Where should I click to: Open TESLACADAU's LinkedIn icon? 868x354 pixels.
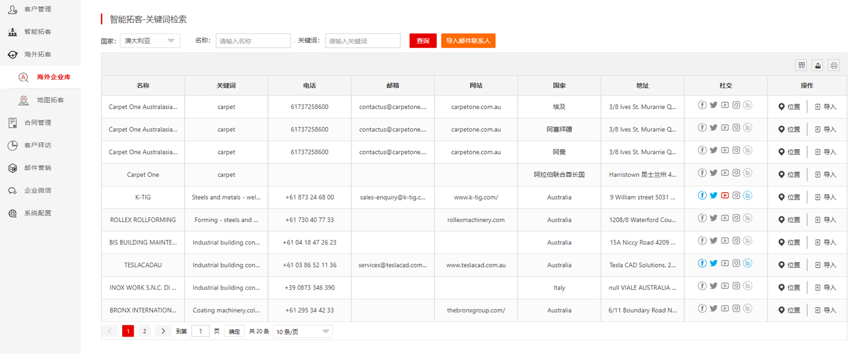tap(747, 264)
